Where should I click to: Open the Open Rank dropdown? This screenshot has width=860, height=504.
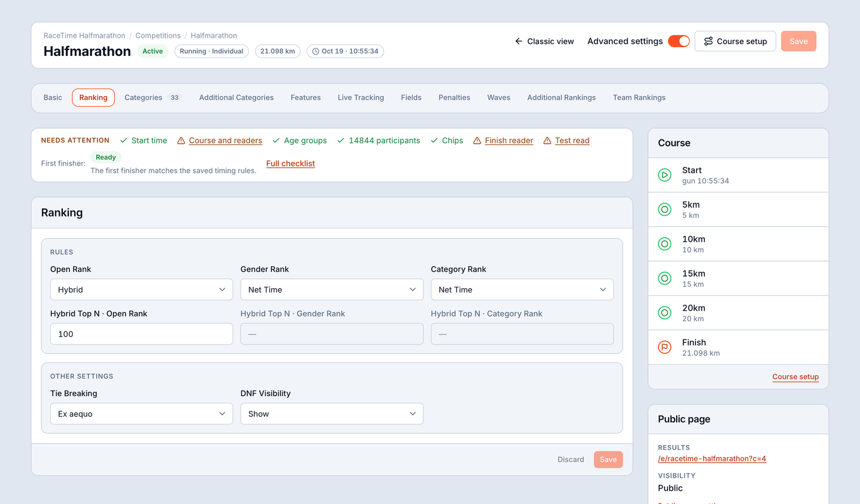click(x=141, y=289)
